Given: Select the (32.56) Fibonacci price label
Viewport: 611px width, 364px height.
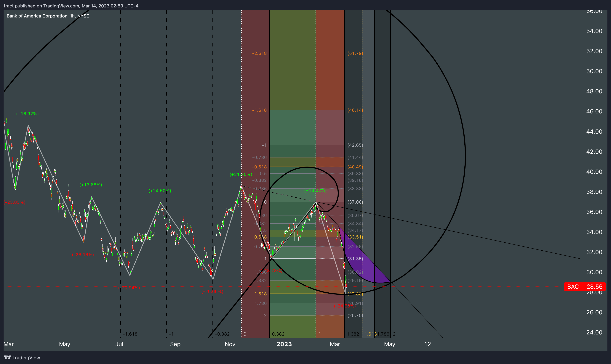Looking at the screenshot, I should (355, 247).
